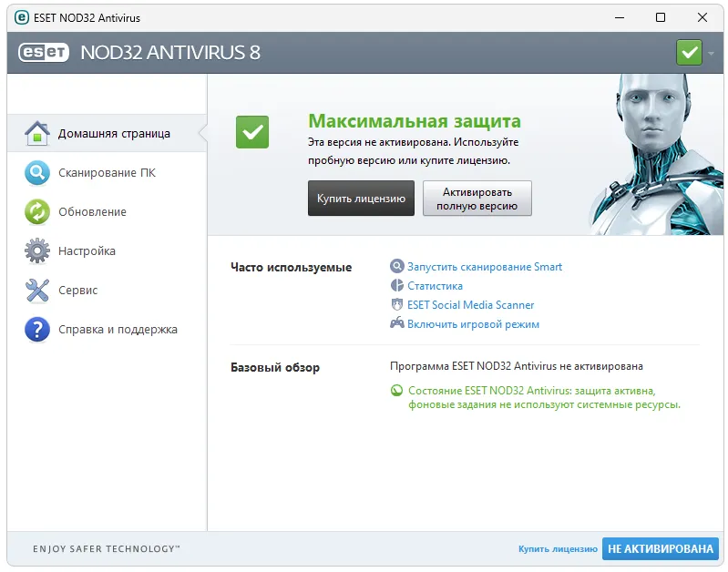Click the ESET app icon in title bar

click(x=21, y=17)
